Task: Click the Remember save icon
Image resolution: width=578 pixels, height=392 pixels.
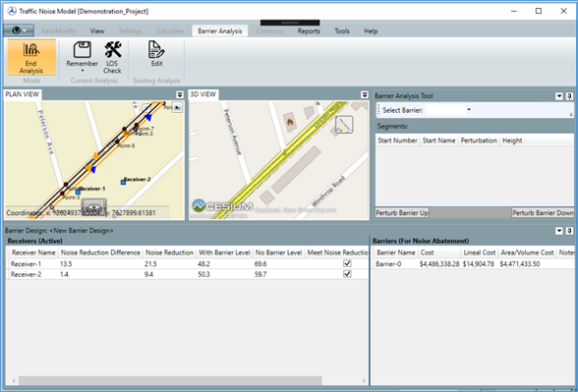Action: [83, 49]
